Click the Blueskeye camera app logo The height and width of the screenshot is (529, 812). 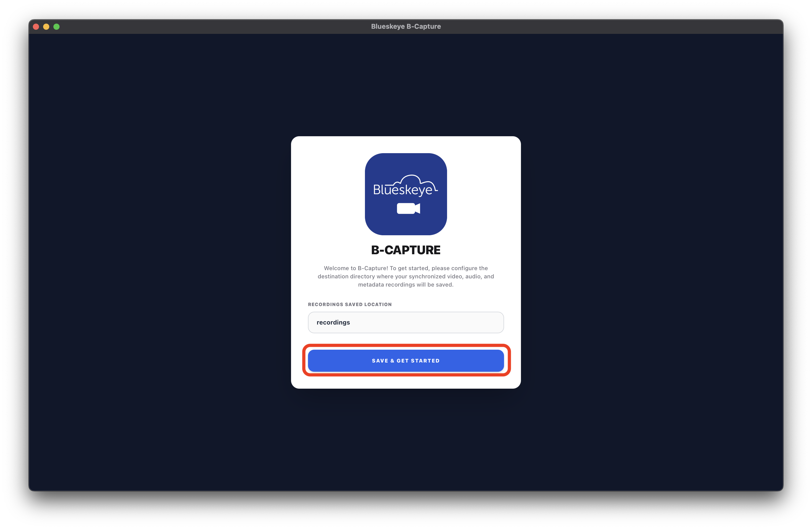click(406, 194)
